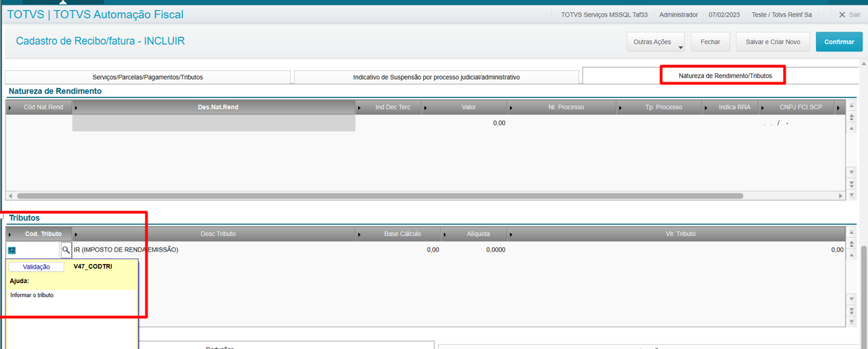Page down icon in Natureza de Rendimento grid

(852, 184)
